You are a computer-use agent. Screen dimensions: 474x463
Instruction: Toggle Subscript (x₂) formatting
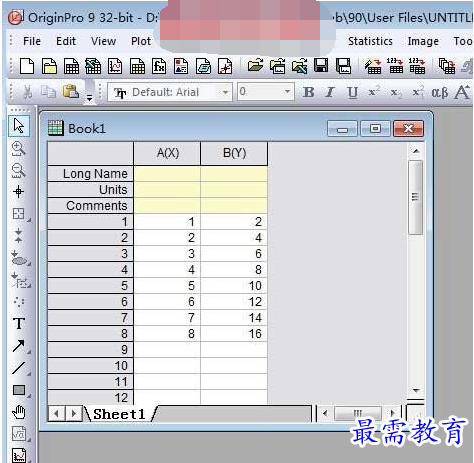pyautogui.click(x=396, y=92)
